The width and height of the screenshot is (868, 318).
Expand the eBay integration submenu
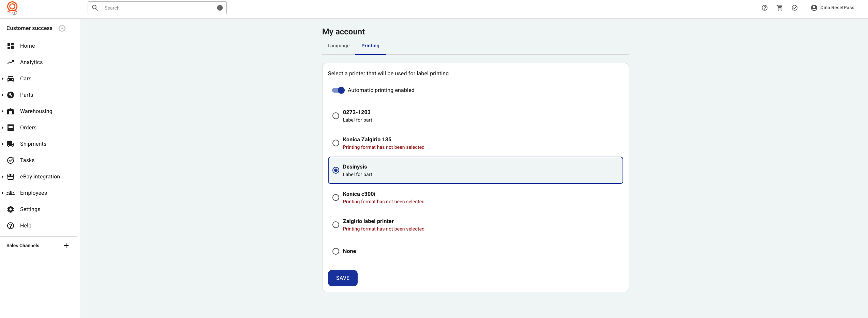(3, 177)
